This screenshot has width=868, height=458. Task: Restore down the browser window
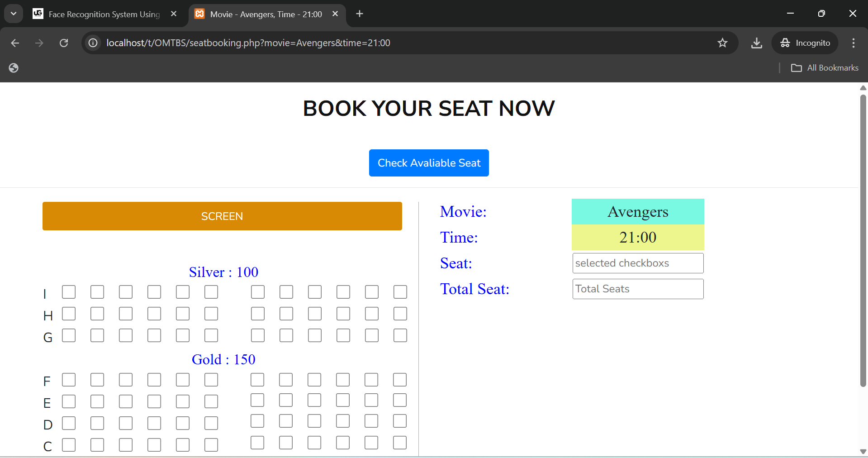pos(821,14)
